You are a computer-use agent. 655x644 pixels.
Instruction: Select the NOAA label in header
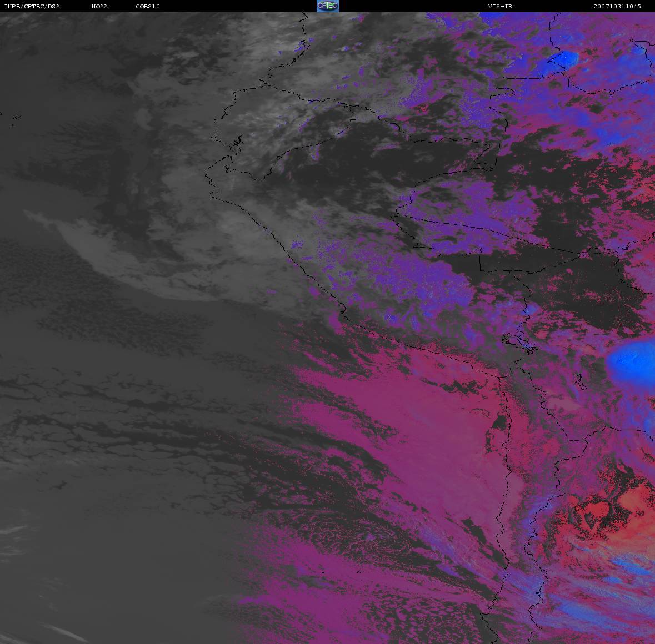pos(100,6)
